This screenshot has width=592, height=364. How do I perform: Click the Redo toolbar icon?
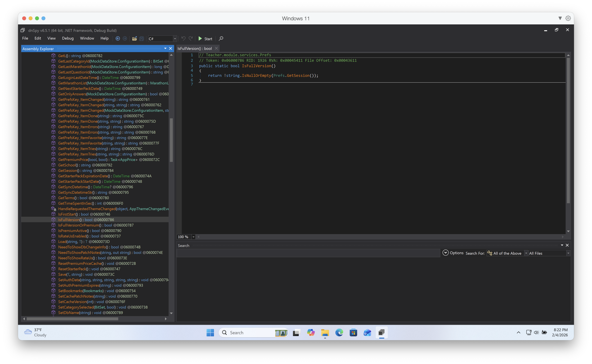(191, 39)
